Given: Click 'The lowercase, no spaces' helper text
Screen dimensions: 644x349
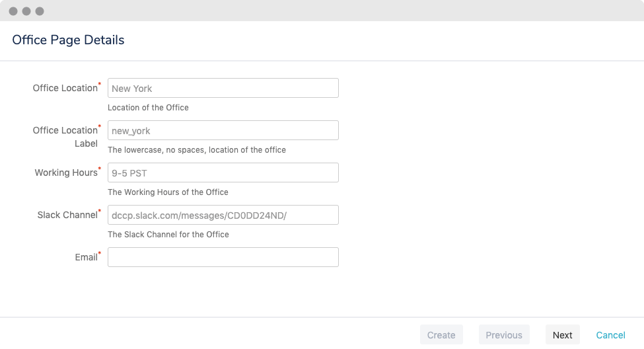Looking at the screenshot, I should pyautogui.click(x=197, y=150).
